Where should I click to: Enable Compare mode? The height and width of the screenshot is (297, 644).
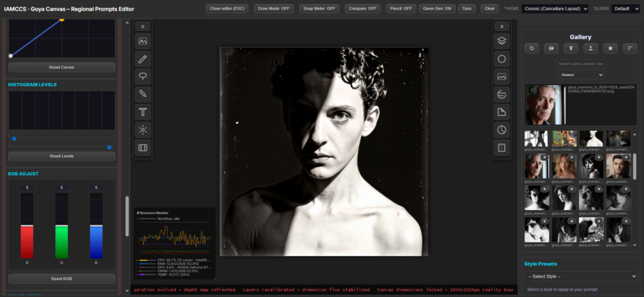pos(363,9)
